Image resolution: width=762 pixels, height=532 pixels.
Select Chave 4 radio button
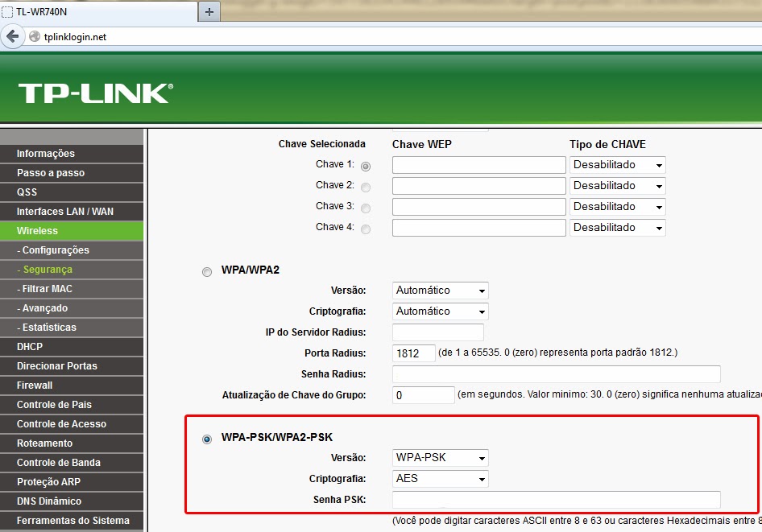tap(366, 229)
